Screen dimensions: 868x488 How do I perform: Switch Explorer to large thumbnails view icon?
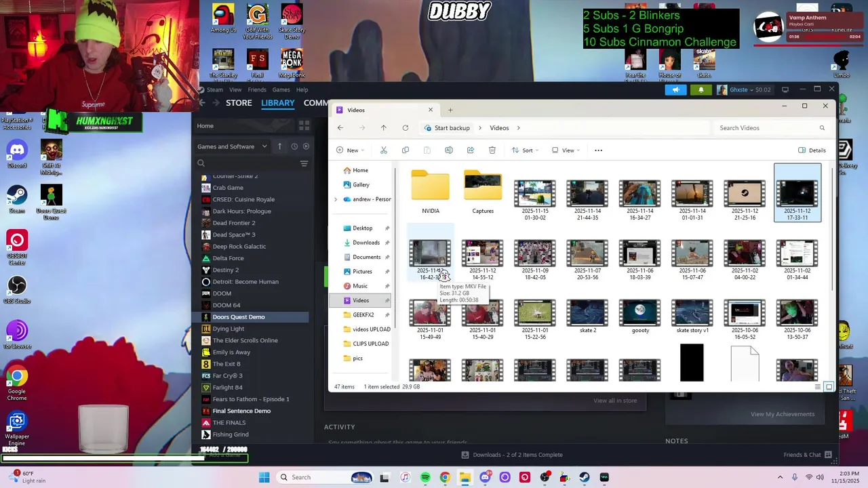click(829, 386)
